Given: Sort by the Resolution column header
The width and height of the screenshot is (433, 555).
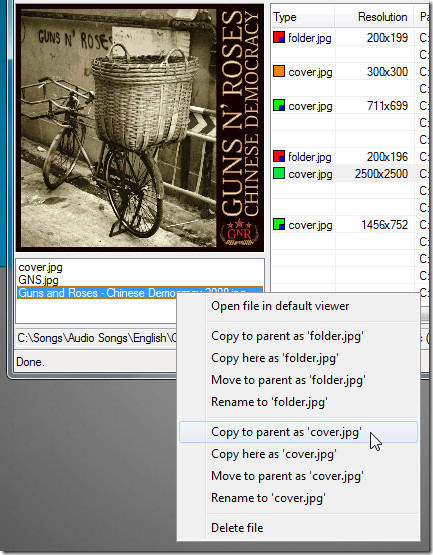Looking at the screenshot, I should [374, 17].
